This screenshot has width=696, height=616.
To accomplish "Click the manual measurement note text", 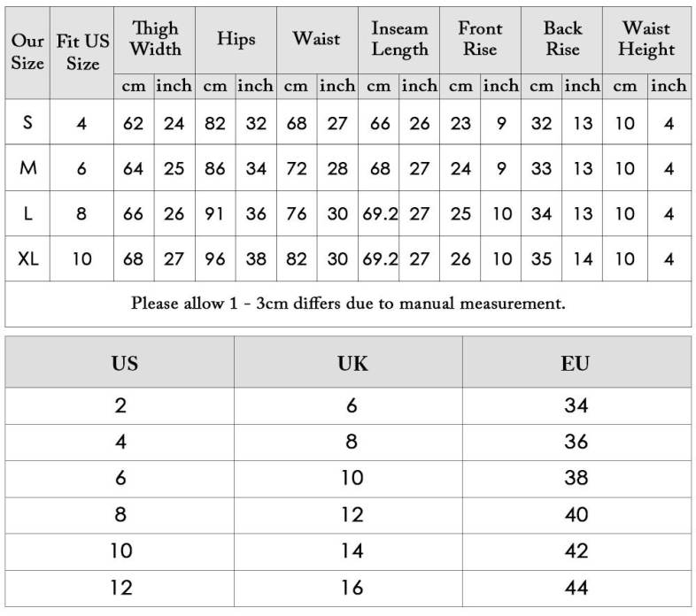I will pyautogui.click(x=348, y=304).
